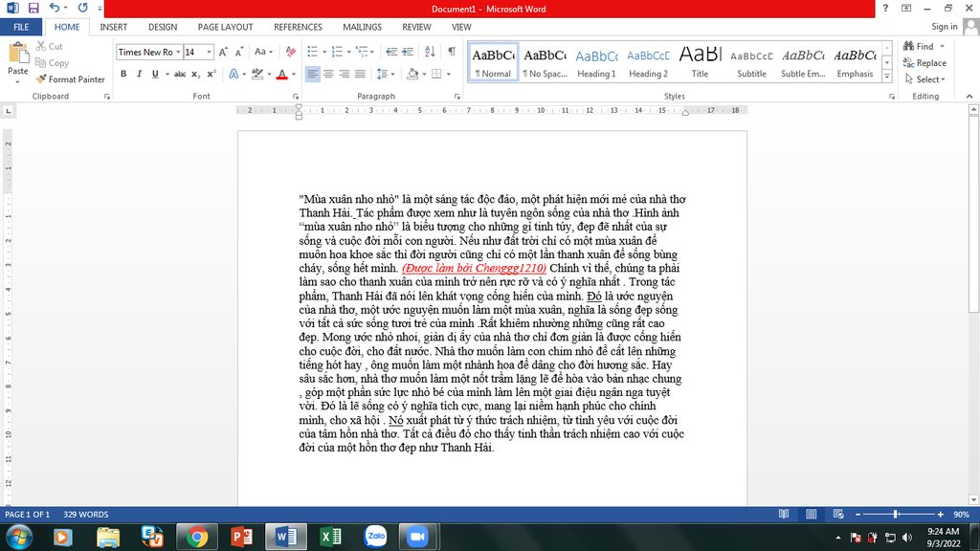The image size is (980, 551).
Task: Toggle subscript formatting
Action: pyautogui.click(x=195, y=74)
